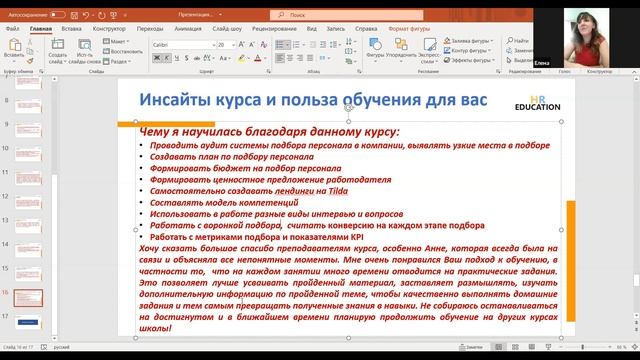Open Shape Outline (Контур фигуры) dropdown
This screenshot has height=360, width=640.
click(467, 51)
